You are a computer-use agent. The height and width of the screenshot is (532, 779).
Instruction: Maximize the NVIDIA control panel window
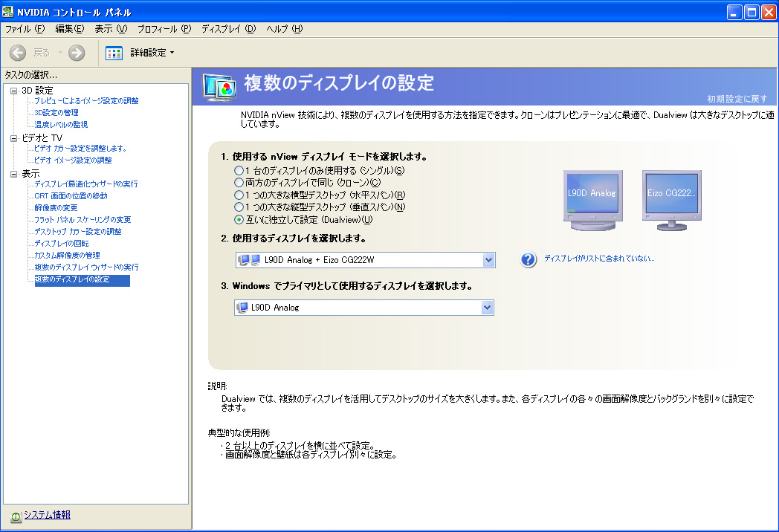pyautogui.click(x=751, y=13)
